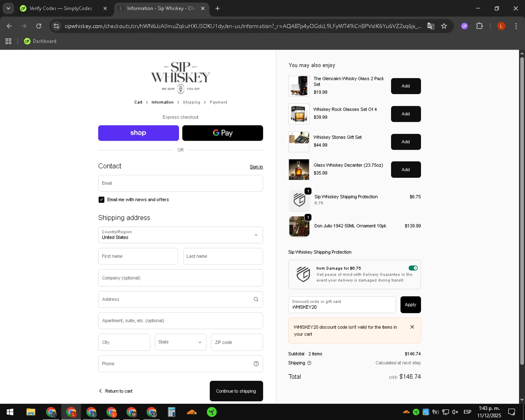Click the Whiskey Stones Gift Set thumbnail
Image resolution: width=525 pixels, height=420 pixels.
click(x=299, y=142)
